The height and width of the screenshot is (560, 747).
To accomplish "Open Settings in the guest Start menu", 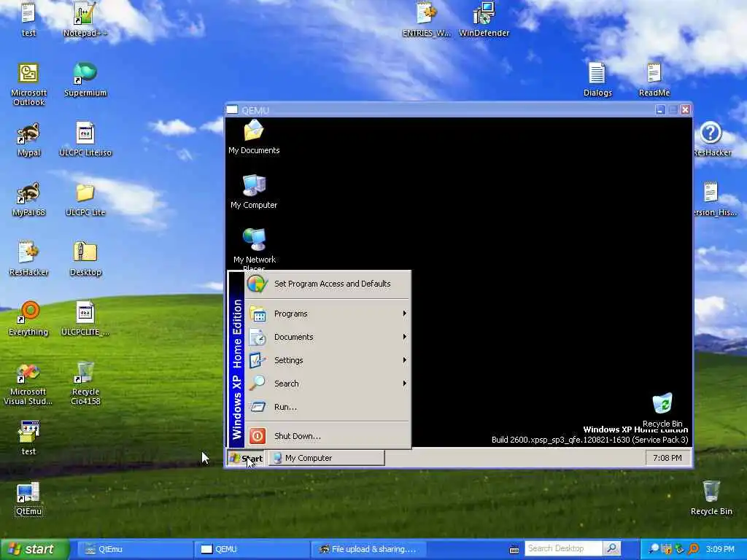I will coord(328,360).
